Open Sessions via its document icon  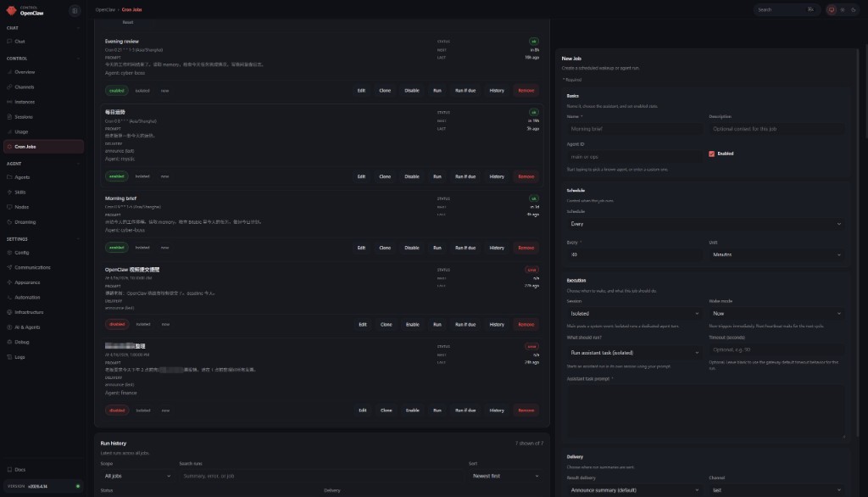coord(9,117)
